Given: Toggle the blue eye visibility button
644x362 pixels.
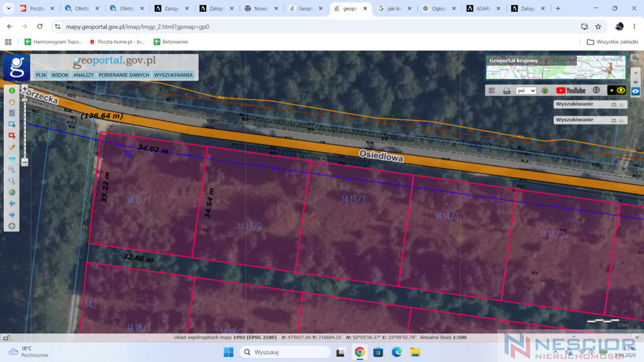Looking at the screenshot, I should (x=635, y=91).
